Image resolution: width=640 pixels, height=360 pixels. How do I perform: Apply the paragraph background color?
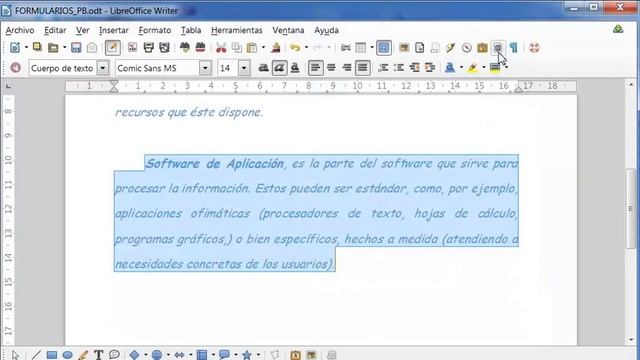coord(495,68)
